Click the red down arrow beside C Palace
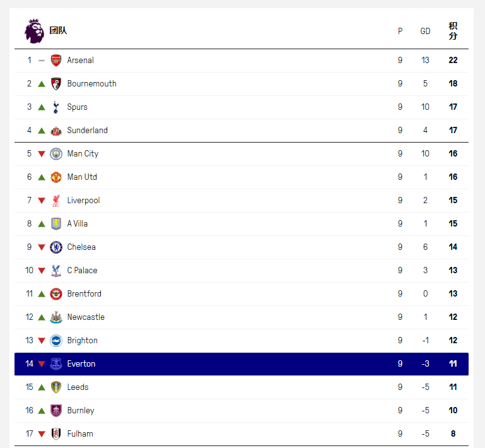 42,271
